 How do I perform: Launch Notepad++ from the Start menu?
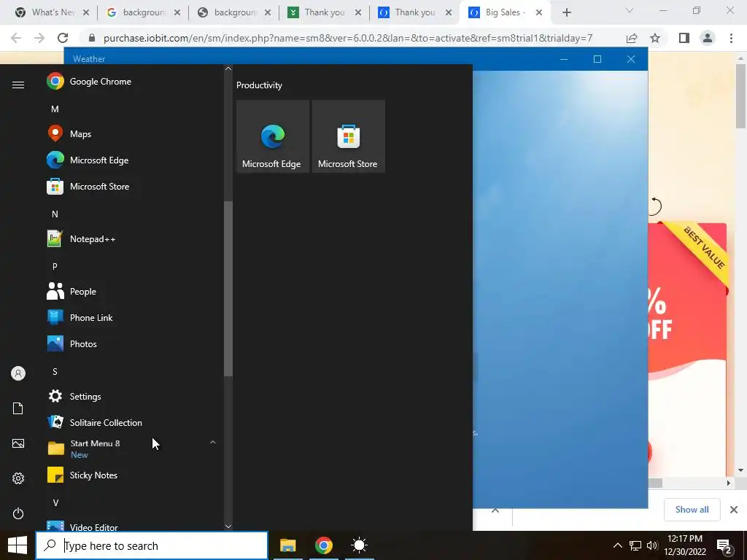[x=133, y=239]
